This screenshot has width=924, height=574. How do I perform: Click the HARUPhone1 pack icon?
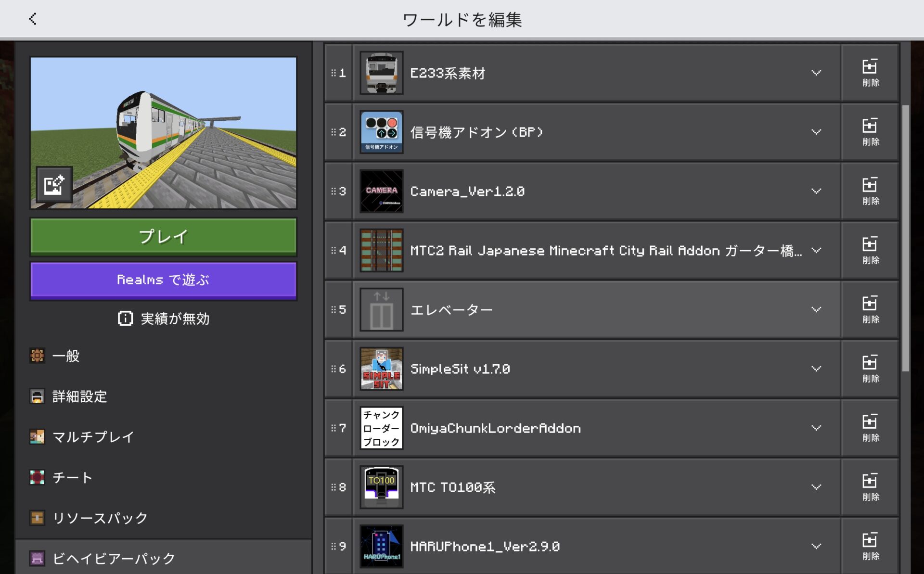click(x=382, y=546)
